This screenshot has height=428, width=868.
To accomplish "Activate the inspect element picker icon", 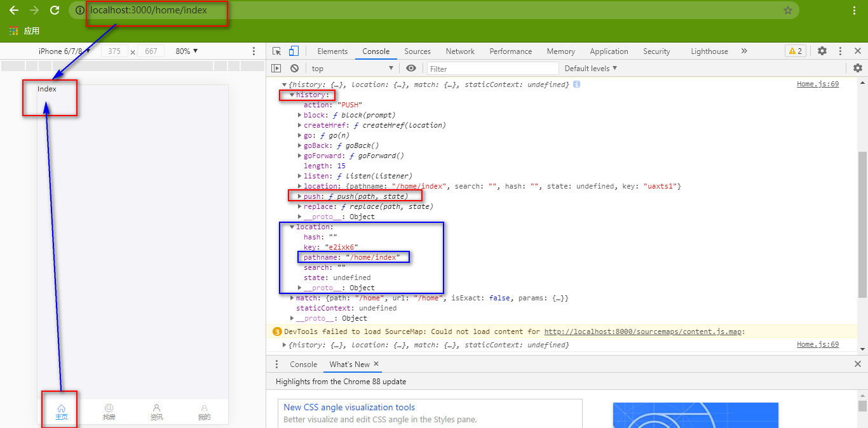I will 277,51.
